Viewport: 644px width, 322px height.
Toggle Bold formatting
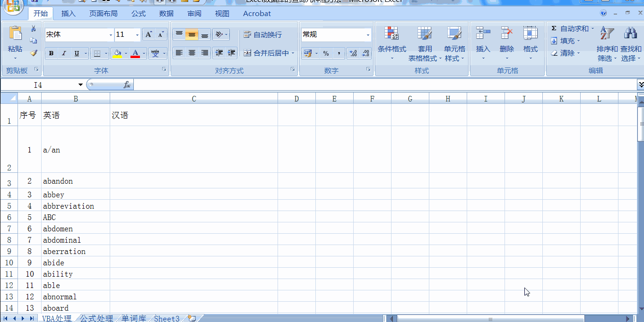pyautogui.click(x=51, y=53)
